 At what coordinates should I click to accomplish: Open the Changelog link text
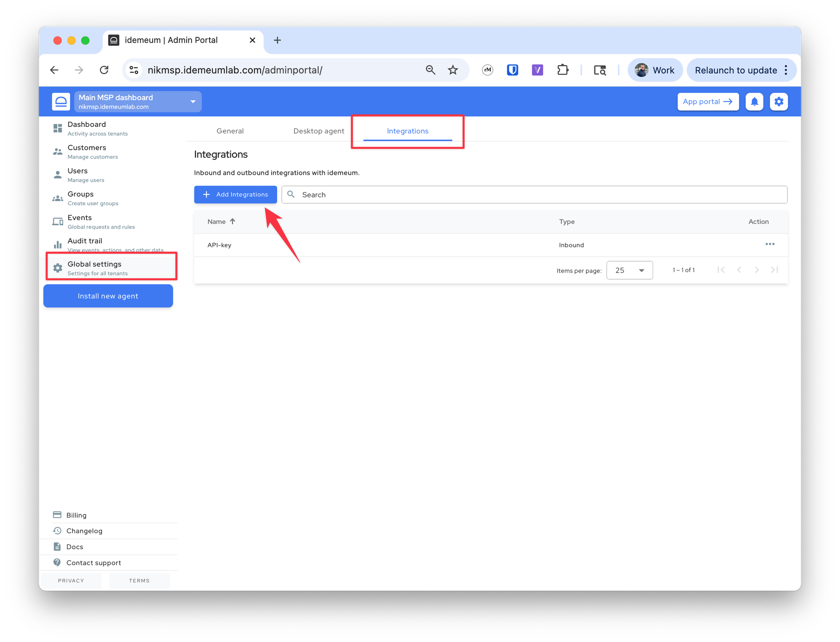tap(84, 531)
